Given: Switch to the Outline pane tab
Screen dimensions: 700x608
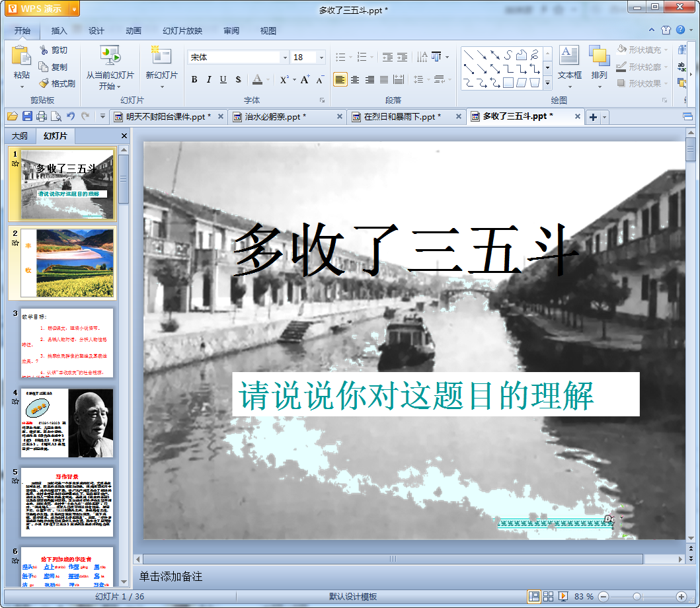Looking at the screenshot, I should pyautogui.click(x=20, y=135).
